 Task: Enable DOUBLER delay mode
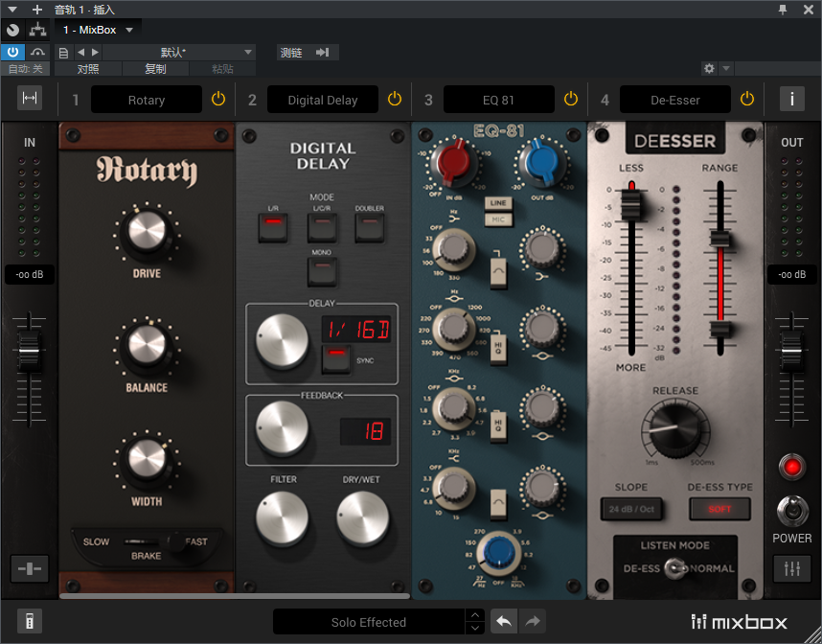pos(369,227)
